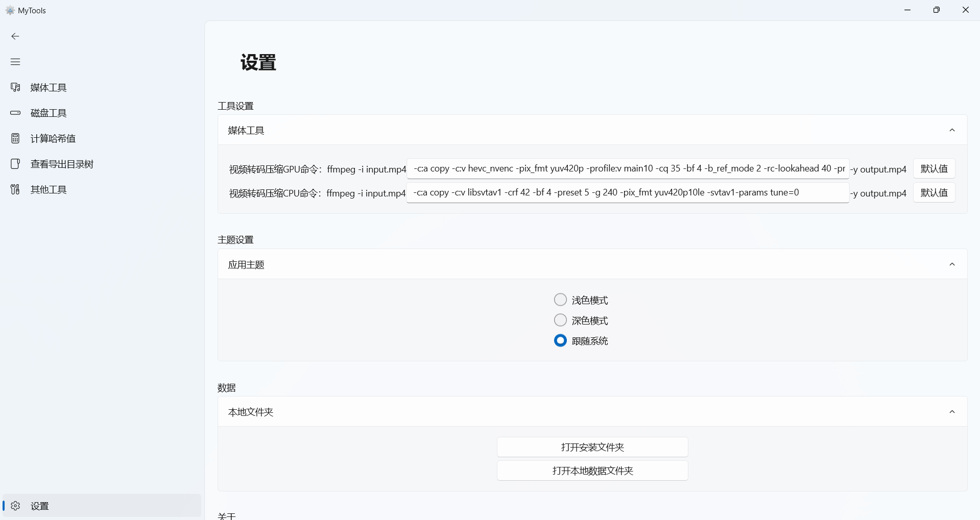Collapse the 媒体工具 settings expander

coord(952,130)
